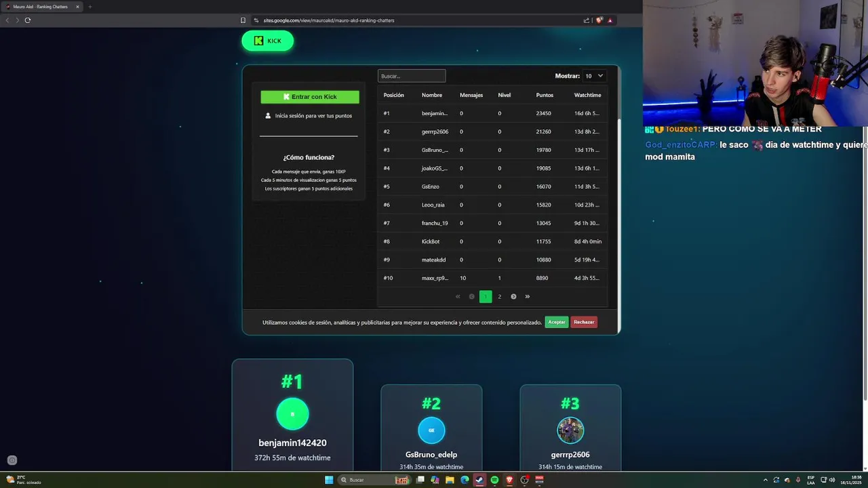The image size is (868, 488).
Task: Open the Mostrar rows-per-page dropdown
Action: coord(594,76)
